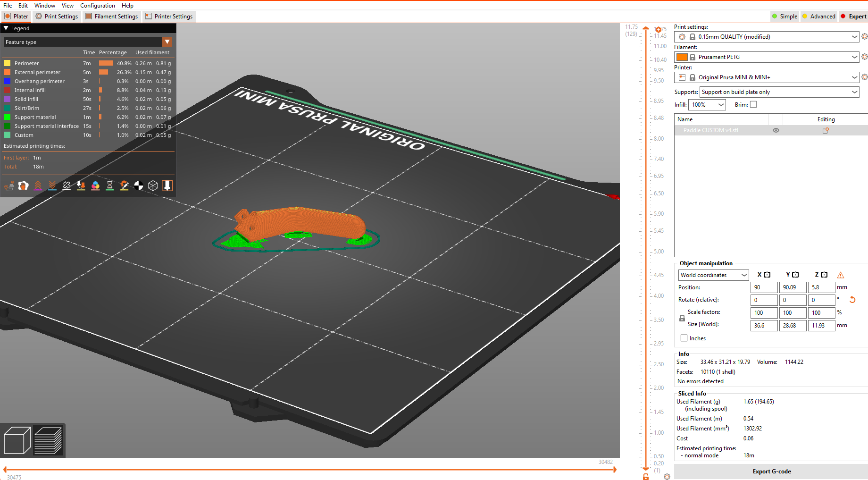Toggle deretractions icon in legend toolbar
The width and height of the screenshot is (868, 480).
pos(52,186)
